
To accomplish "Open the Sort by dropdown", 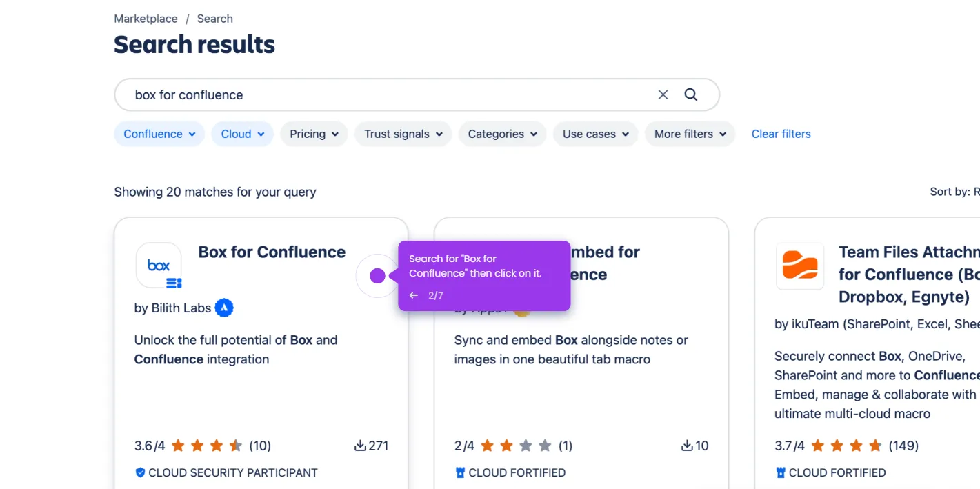I will coord(954,192).
